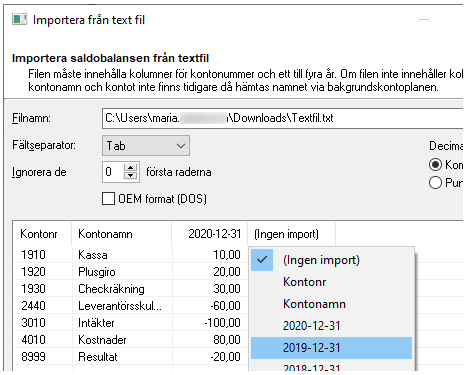Select the Pun decimal radio button
This screenshot has height=375, width=465.
pos(435,183)
